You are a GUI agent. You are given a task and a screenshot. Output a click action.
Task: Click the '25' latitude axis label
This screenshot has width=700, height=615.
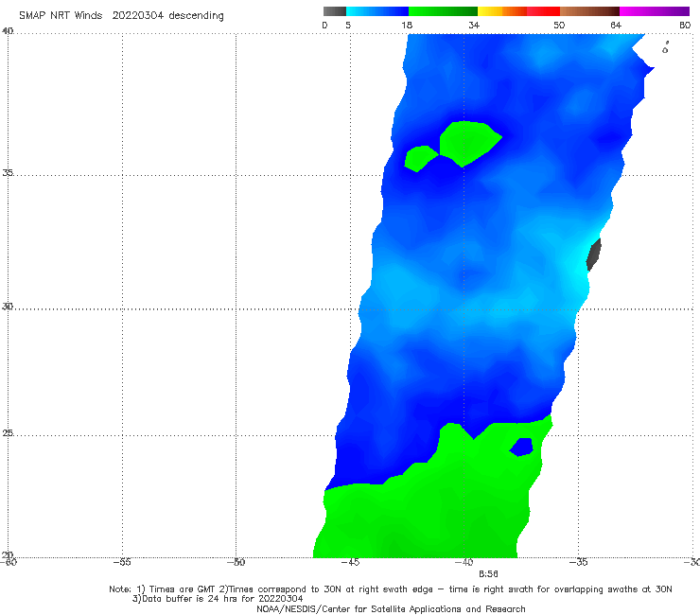[8, 433]
